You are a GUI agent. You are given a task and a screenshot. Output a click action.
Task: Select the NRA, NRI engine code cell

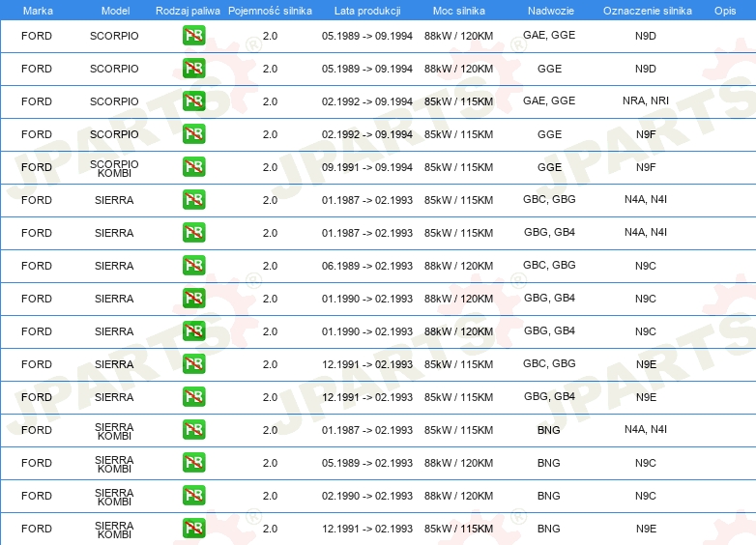[x=646, y=101]
